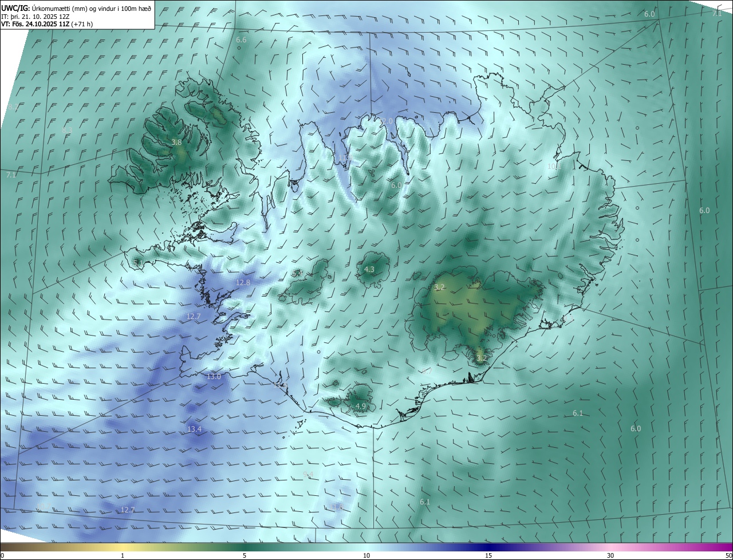Click the color scale tick label 15
The width and height of the screenshot is (733, 560).
(488, 555)
